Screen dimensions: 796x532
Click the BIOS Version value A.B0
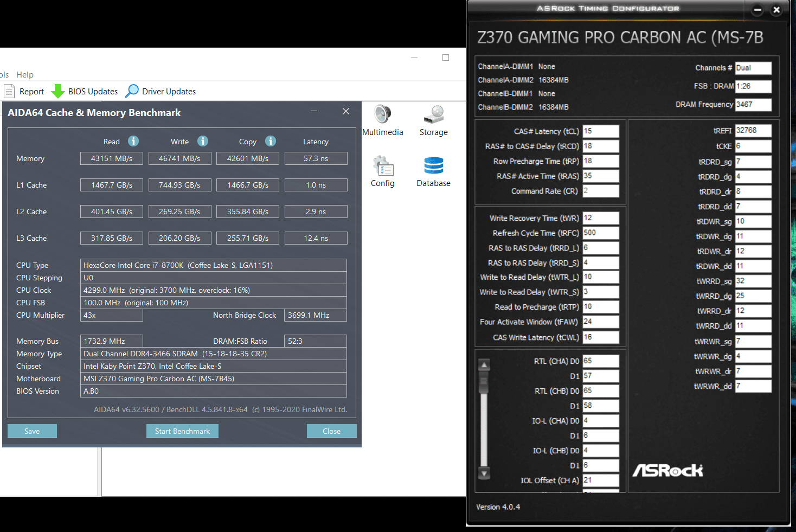pyautogui.click(x=214, y=391)
